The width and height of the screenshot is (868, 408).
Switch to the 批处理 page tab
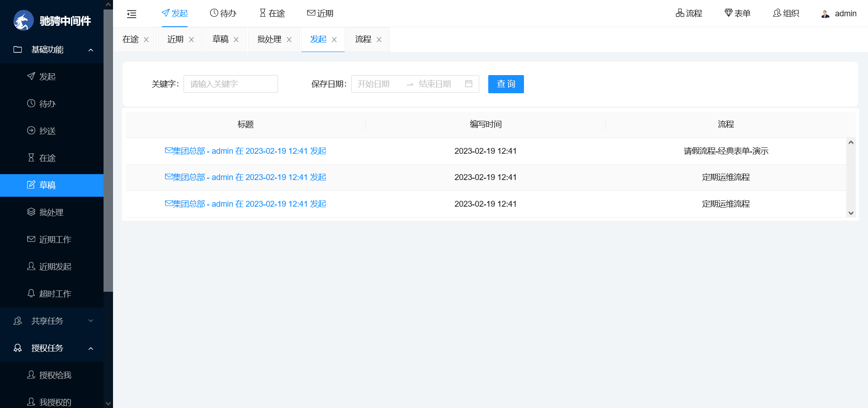click(269, 39)
